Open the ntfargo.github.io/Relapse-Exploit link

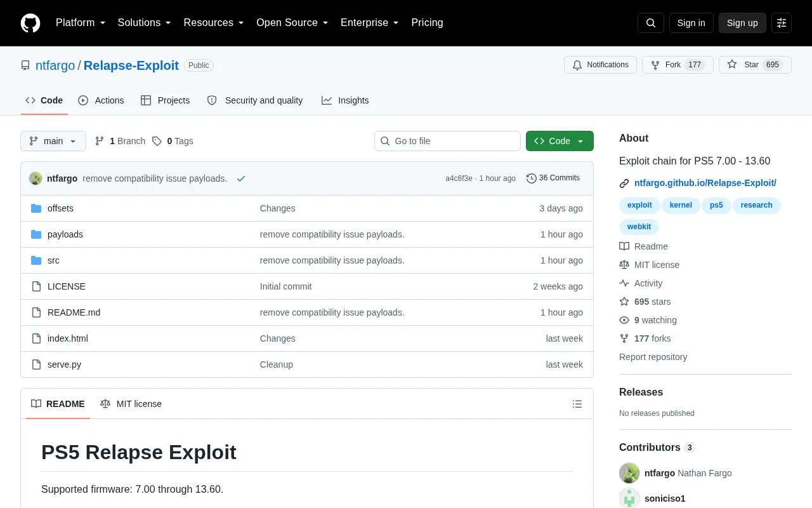point(705,183)
